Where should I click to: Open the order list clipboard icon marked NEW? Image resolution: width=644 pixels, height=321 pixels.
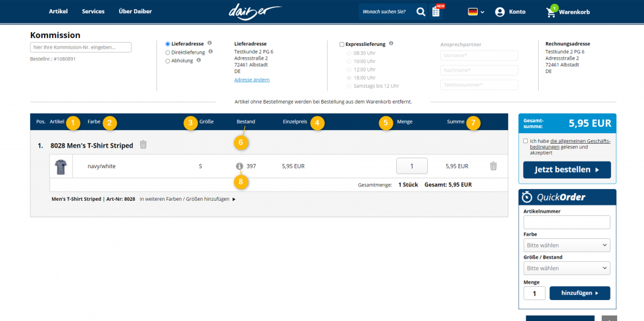click(x=436, y=12)
